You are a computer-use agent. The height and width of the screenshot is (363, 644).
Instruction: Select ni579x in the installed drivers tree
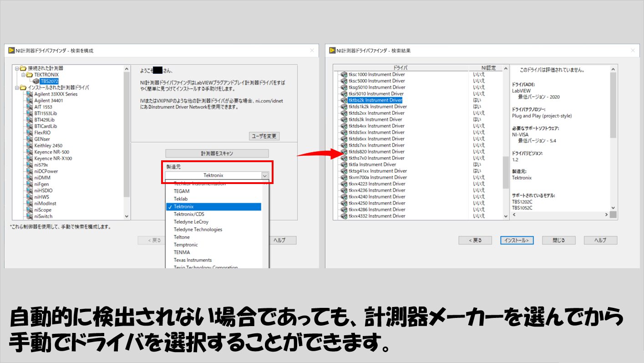41,165
